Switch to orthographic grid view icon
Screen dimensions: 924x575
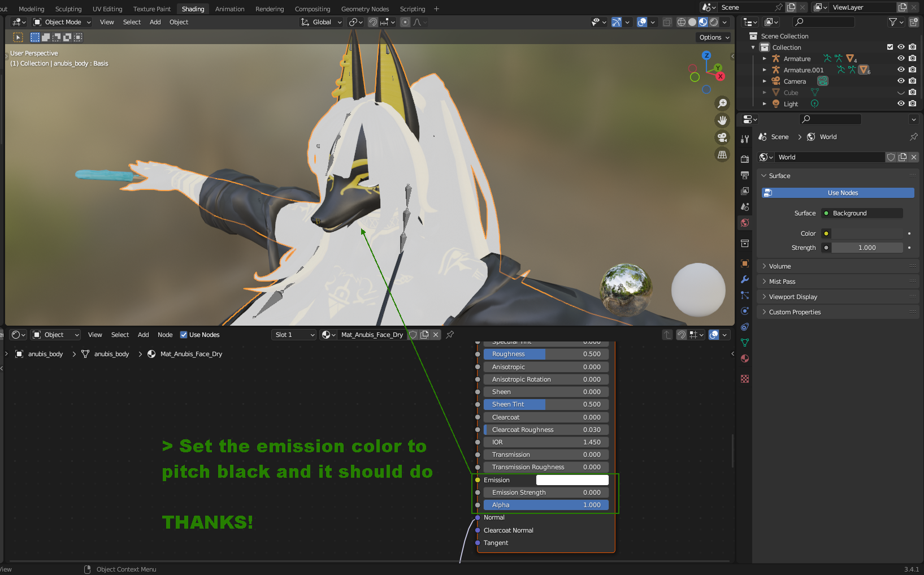722,154
